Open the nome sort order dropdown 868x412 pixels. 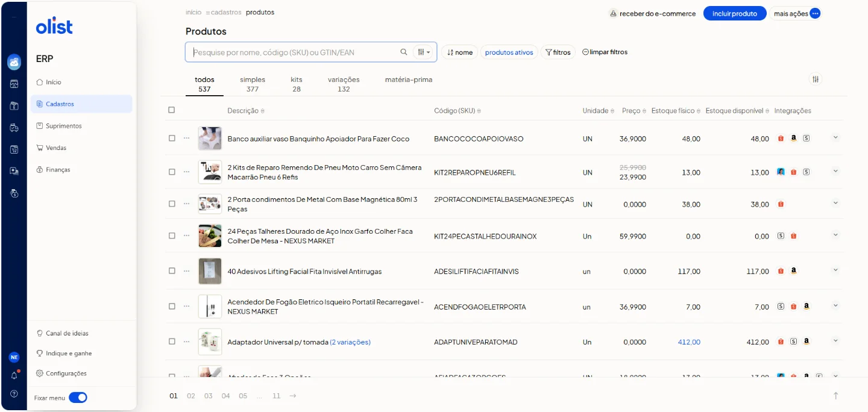point(460,52)
